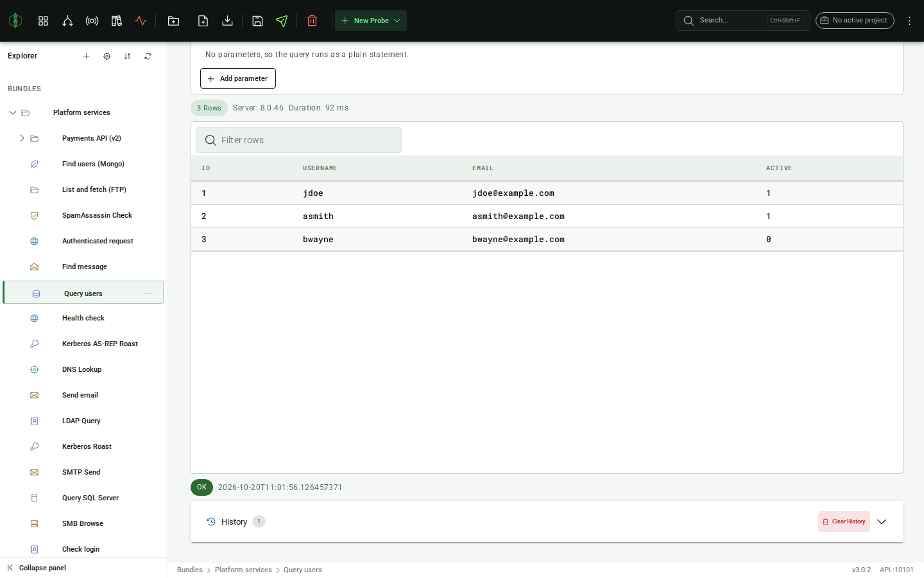Click the Explorer add plus icon
924x578 pixels.
coord(86,56)
